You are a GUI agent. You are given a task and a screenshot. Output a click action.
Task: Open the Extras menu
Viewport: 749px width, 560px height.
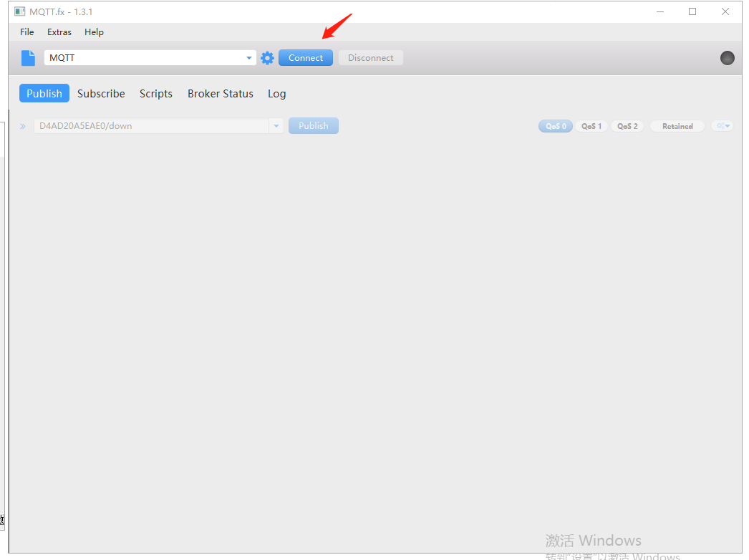59,32
